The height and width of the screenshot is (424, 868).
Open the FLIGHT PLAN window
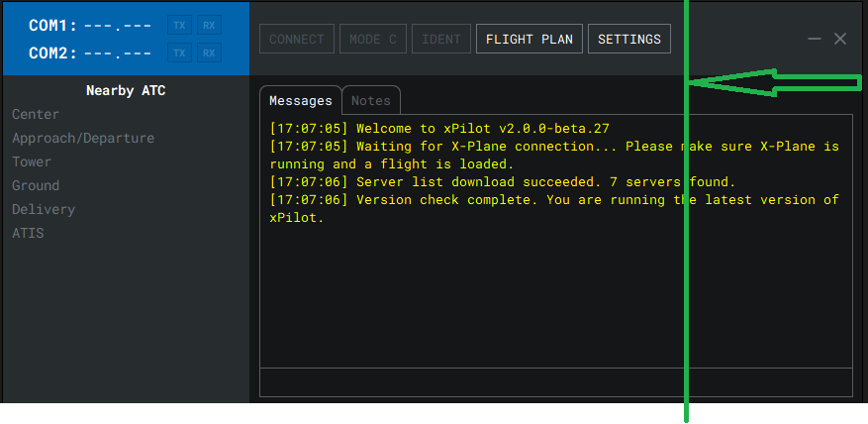(x=529, y=40)
